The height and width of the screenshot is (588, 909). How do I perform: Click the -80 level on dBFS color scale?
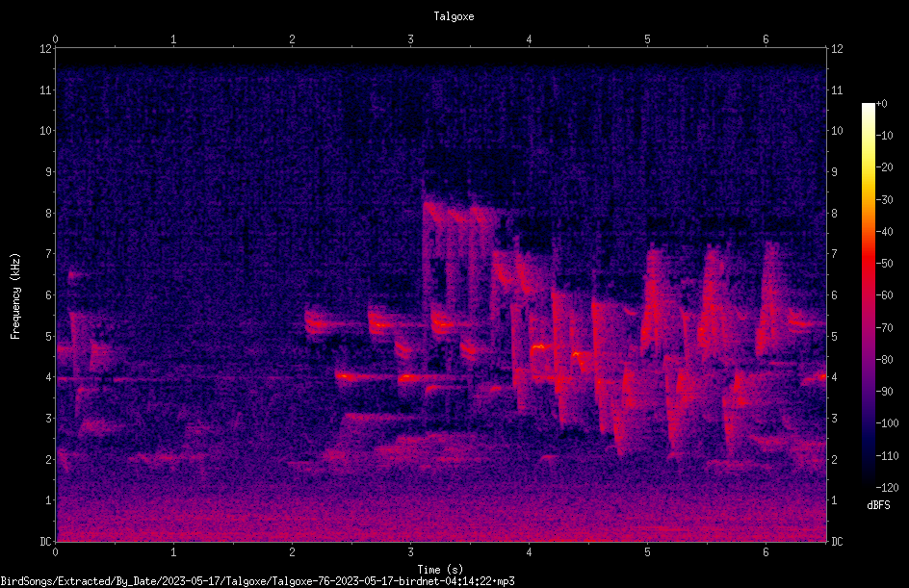(885, 359)
